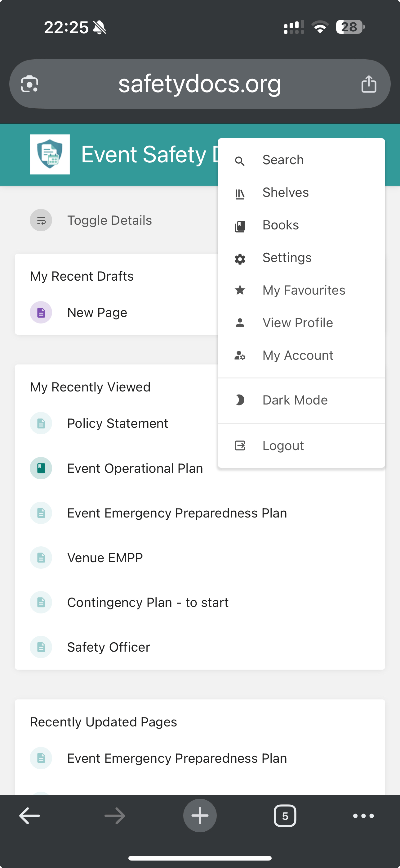The width and height of the screenshot is (400, 868).
Task: Tap the browser forward arrow
Action: 115,816
